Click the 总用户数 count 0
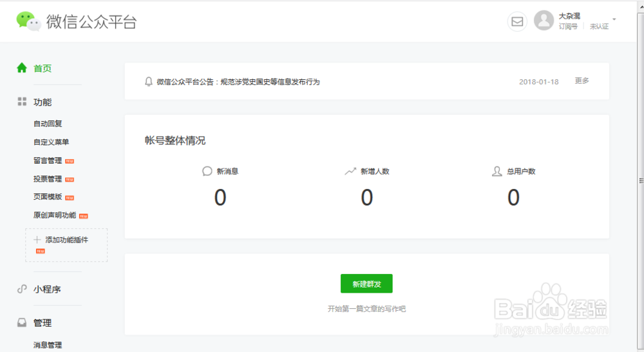Screen dimensions: 644x352 513,197
